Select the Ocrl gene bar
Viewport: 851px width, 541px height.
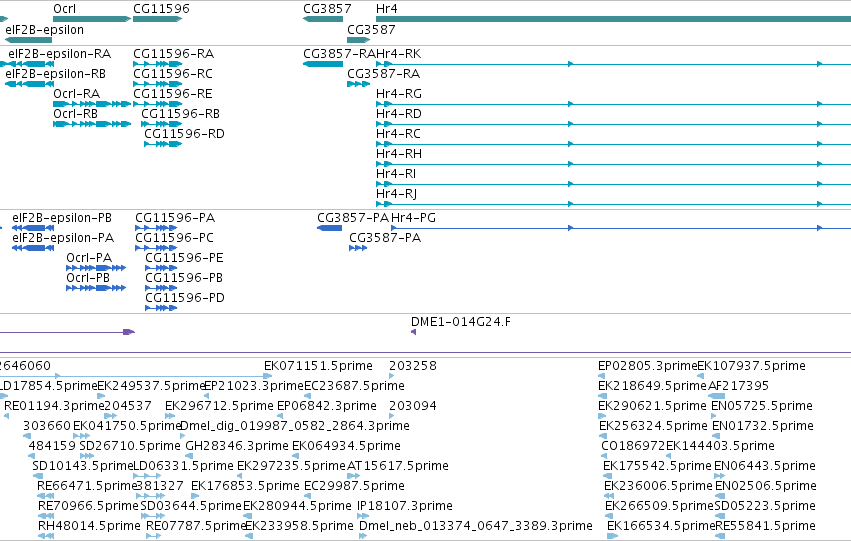click(92, 19)
